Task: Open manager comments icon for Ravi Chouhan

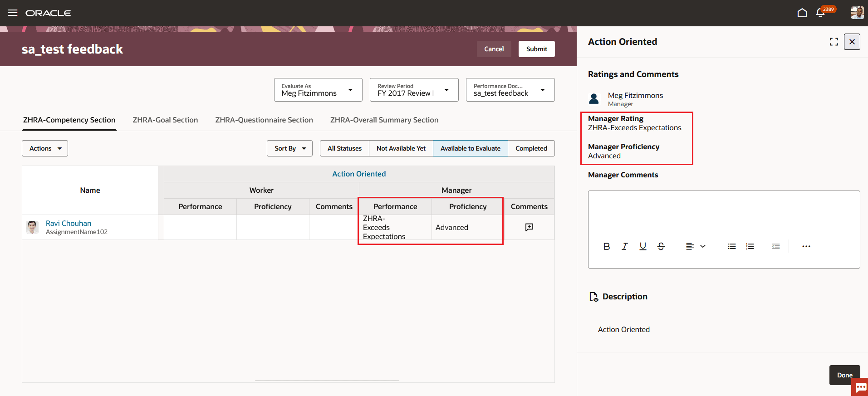Action: (529, 227)
